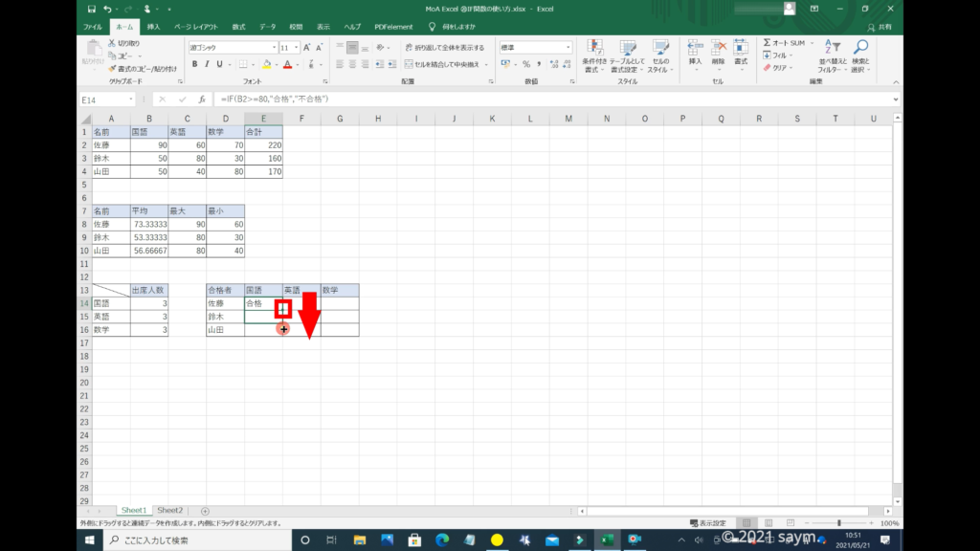Screen dimensions: 980x551
Task: Click the insert function fx icon
Action: coord(202,99)
